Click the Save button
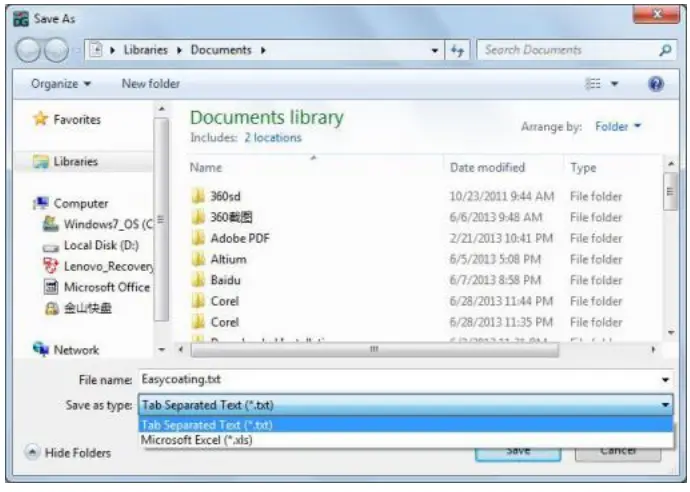Screen dimensions: 690x492 point(518,452)
